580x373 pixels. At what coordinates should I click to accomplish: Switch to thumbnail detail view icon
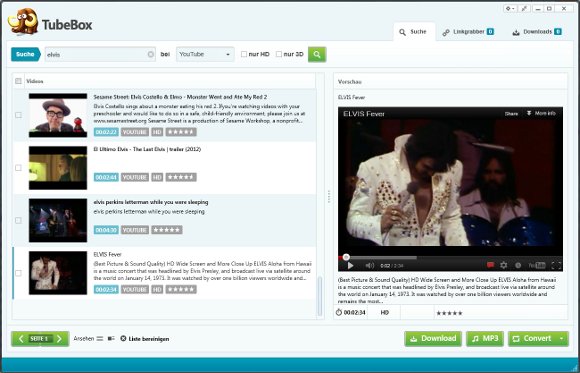pos(111,339)
